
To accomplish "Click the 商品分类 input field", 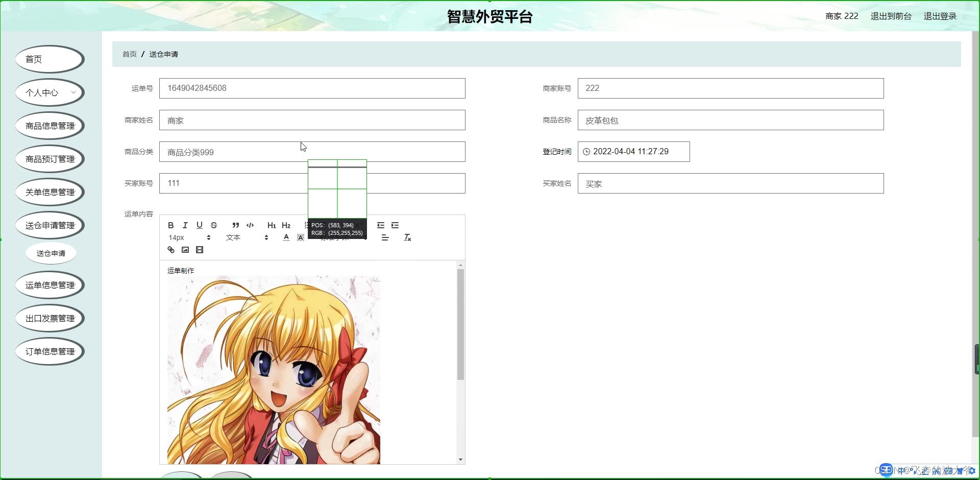I will click(312, 152).
